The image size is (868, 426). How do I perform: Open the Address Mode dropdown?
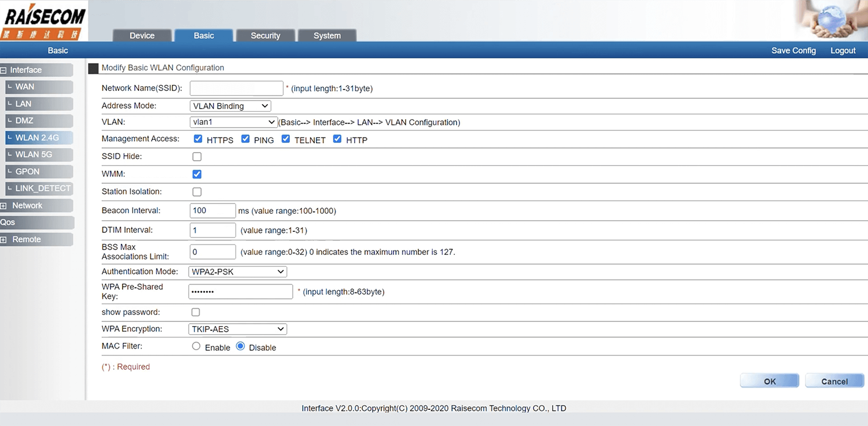pos(230,106)
